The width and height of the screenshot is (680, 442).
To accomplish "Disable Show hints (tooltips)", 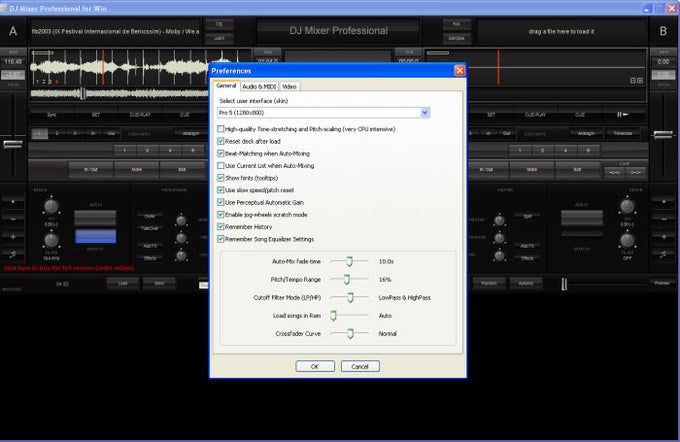I will click(x=221, y=178).
